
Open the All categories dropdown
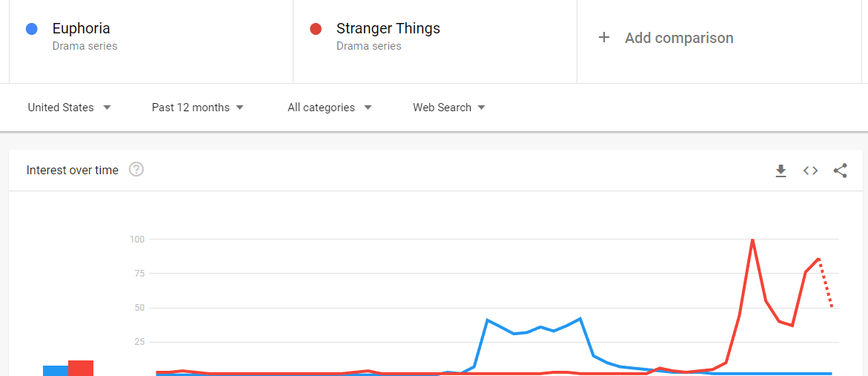pos(329,108)
